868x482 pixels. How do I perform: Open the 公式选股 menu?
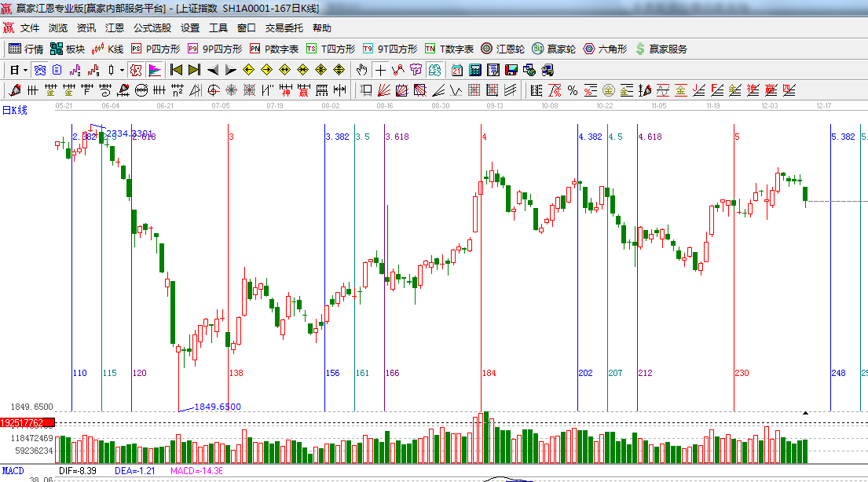pos(152,28)
